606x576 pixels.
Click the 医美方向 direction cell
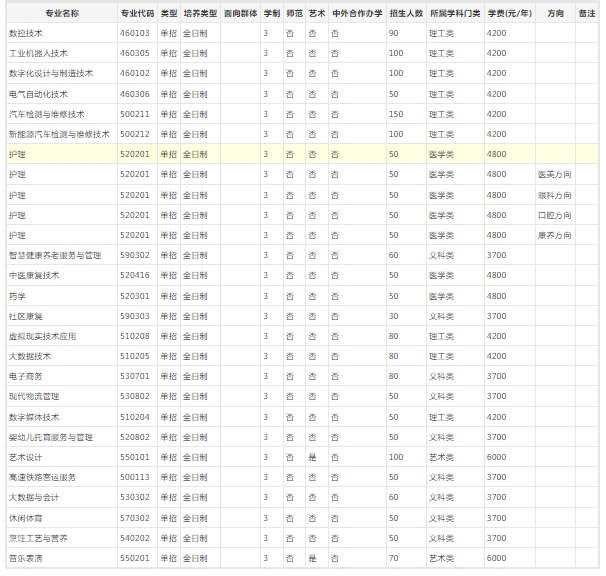click(555, 174)
